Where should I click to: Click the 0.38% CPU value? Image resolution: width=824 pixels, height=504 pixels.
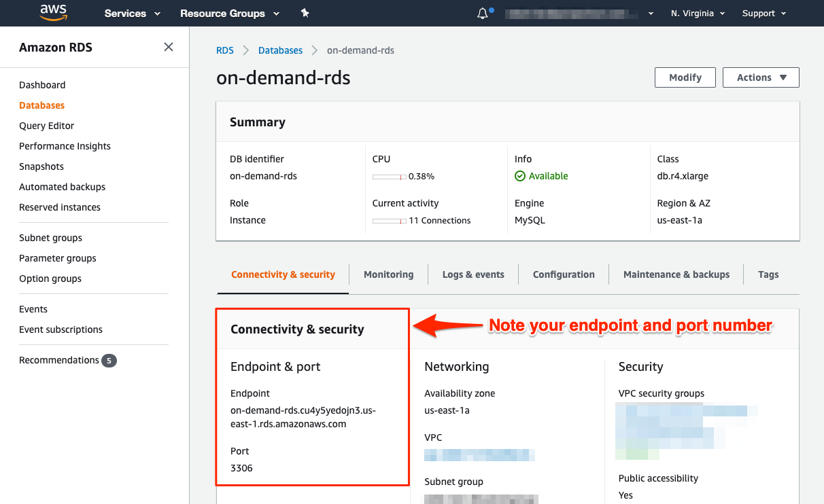click(422, 176)
